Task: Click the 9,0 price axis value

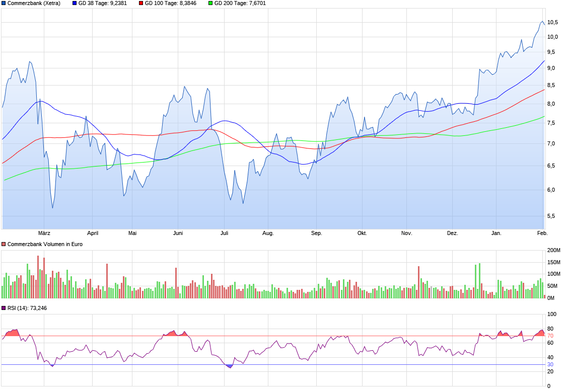Action: coord(551,68)
